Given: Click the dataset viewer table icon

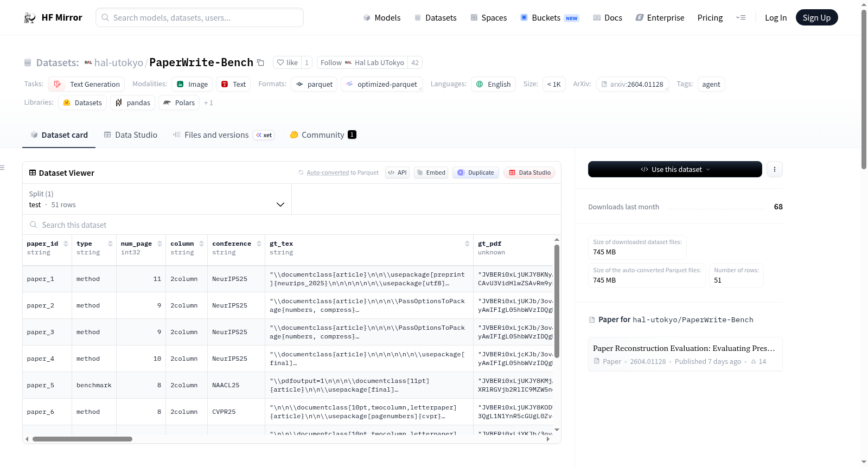Looking at the screenshot, I should [x=33, y=172].
